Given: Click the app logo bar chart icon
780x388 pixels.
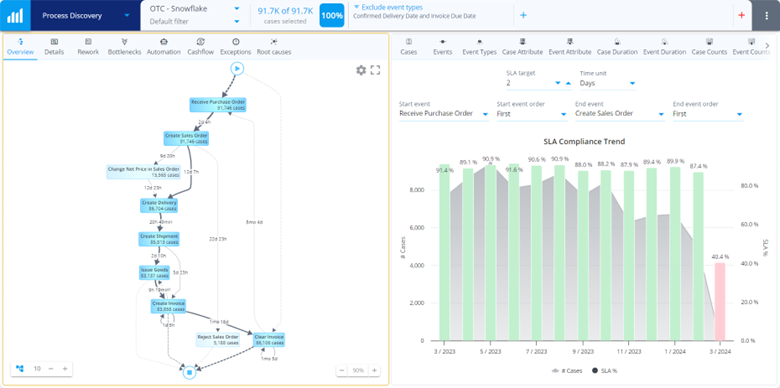Looking at the screenshot, I should point(15,15).
